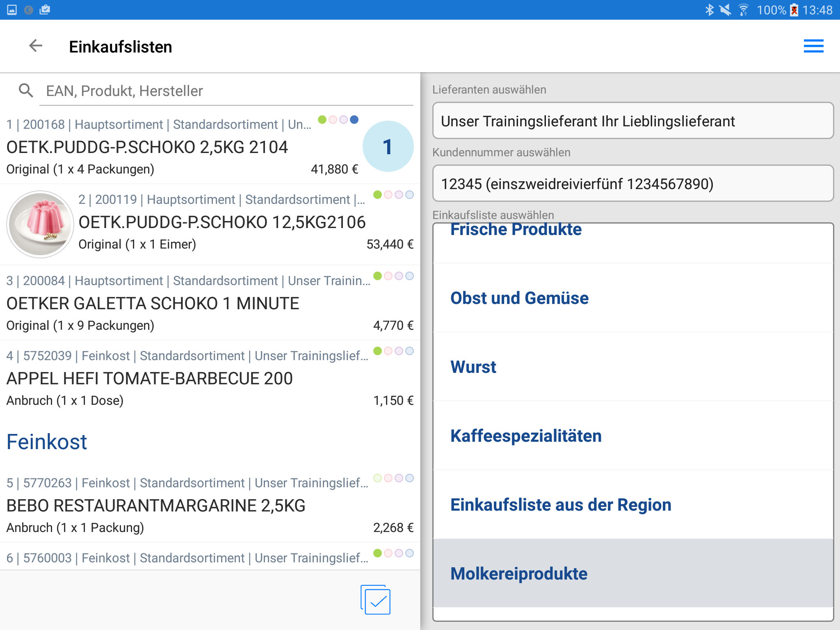The height and width of the screenshot is (630, 840).
Task: Open the Lieferanten auswählen dropdown
Action: point(633,121)
